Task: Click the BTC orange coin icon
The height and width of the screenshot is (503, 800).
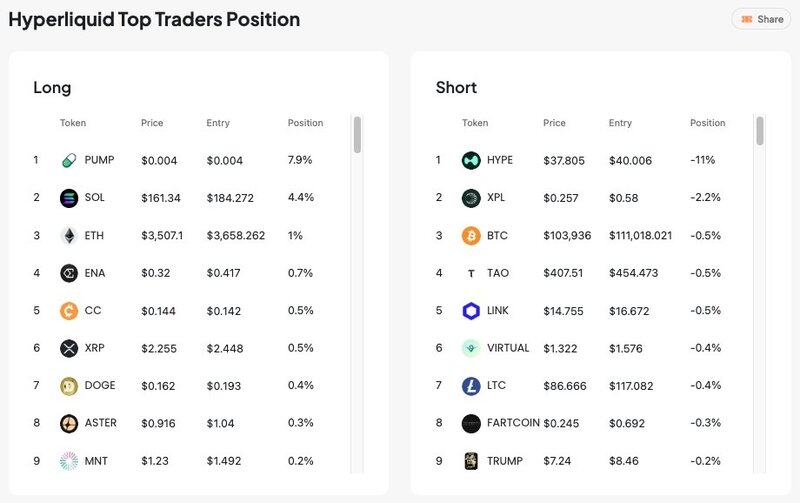Action: tap(471, 236)
